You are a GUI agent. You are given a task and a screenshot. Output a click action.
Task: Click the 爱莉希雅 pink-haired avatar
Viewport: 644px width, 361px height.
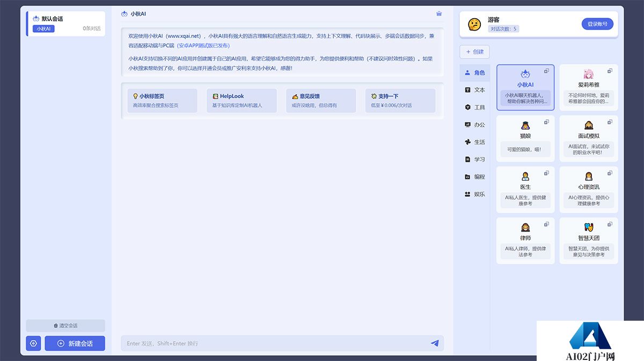[589, 74]
